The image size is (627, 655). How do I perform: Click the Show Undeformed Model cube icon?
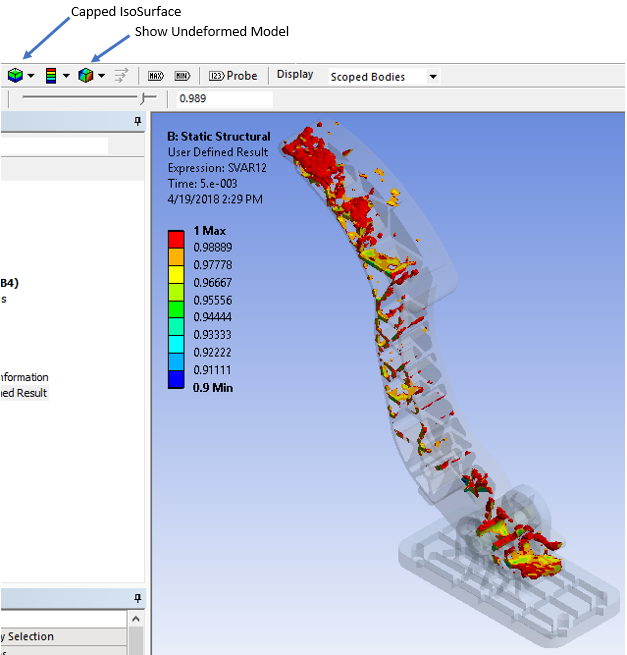[86, 76]
